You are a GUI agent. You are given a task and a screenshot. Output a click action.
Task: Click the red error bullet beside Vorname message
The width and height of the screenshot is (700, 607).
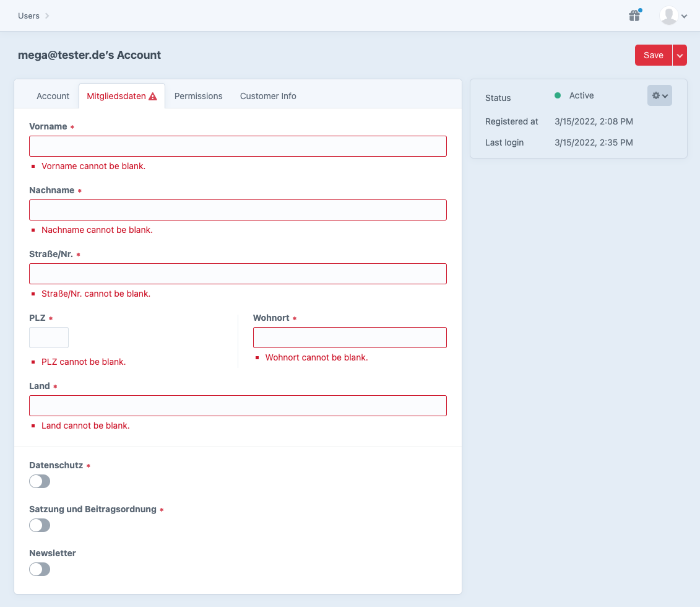tap(33, 166)
